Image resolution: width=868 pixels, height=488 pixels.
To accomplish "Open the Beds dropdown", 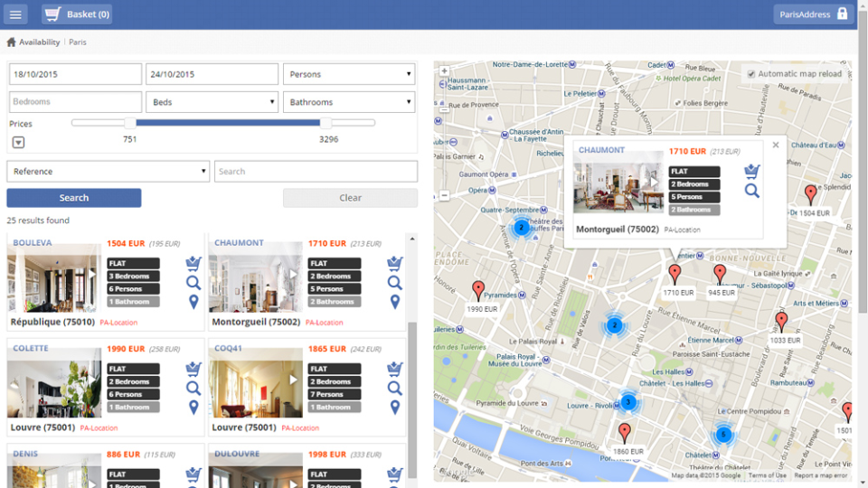I will [x=212, y=102].
